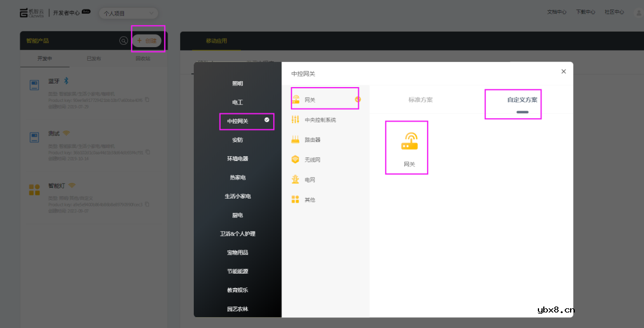644x328 pixels.
Task: Choose the 其他 subcategory
Action: [x=326, y=200]
